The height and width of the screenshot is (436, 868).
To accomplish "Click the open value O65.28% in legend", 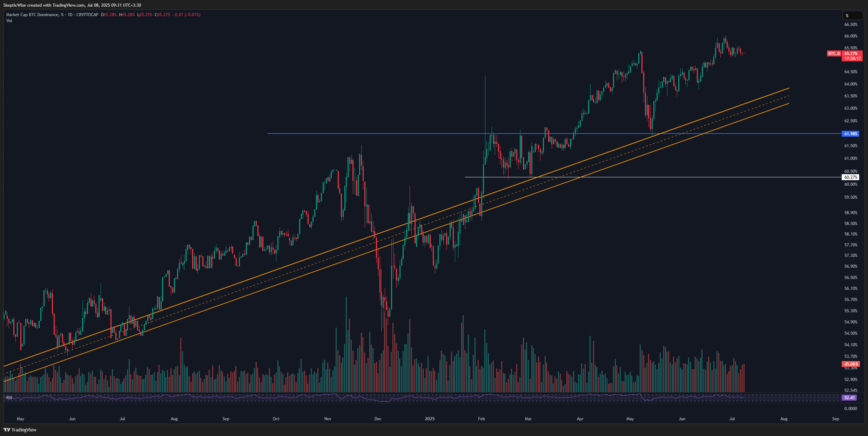I will point(108,15).
